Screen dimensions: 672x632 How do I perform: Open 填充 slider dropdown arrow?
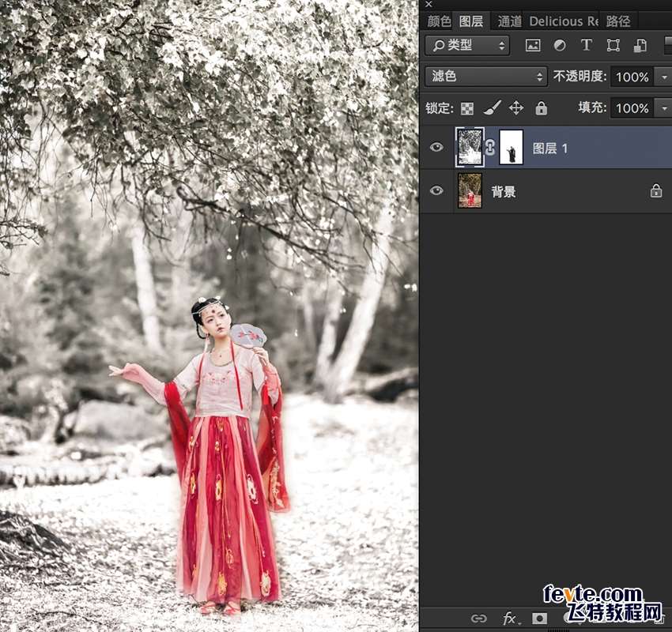(x=663, y=108)
